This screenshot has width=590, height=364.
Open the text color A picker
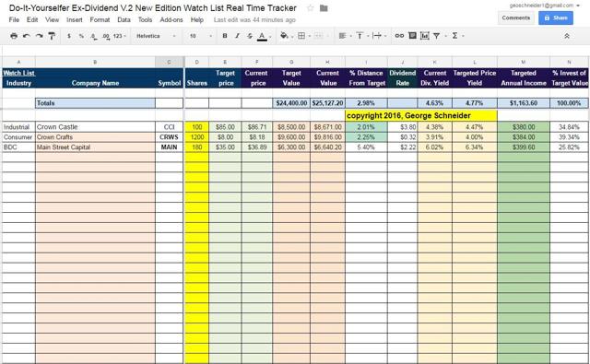(x=262, y=36)
